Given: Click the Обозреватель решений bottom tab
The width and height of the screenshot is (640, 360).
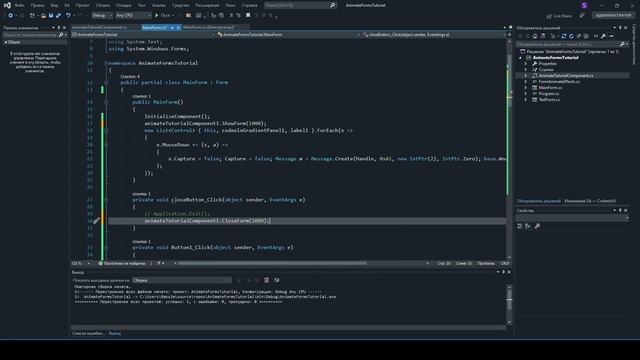Looking at the screenshot, I should pyautogui.click(x=539, y=201).
